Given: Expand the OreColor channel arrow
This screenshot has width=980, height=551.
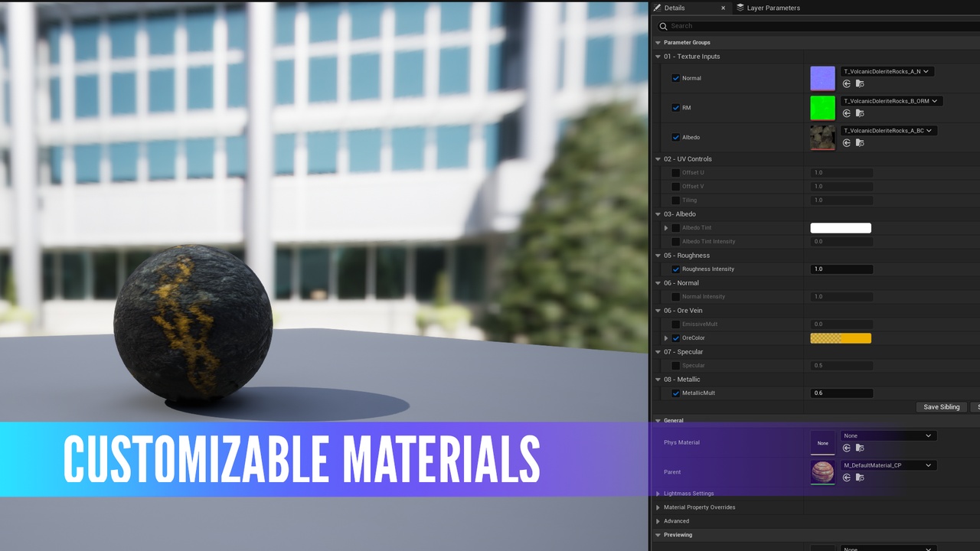Looking at the screenshot, I should (666, 338).
